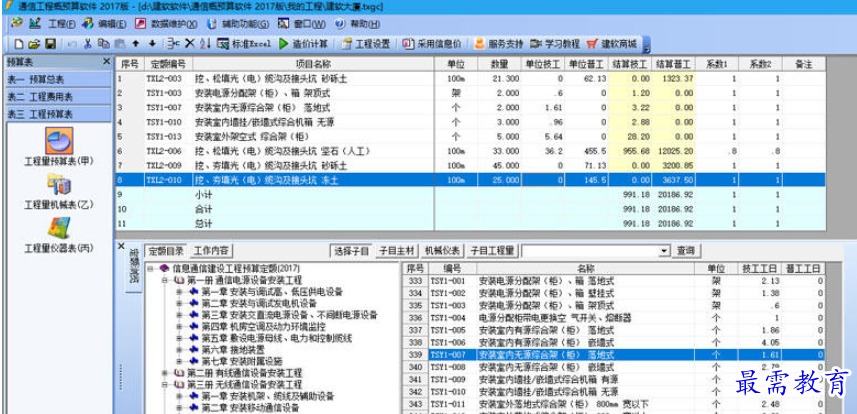Open 建软商城 shopping cart button
The height and width of the screenshot is (414, 857).
612,44
